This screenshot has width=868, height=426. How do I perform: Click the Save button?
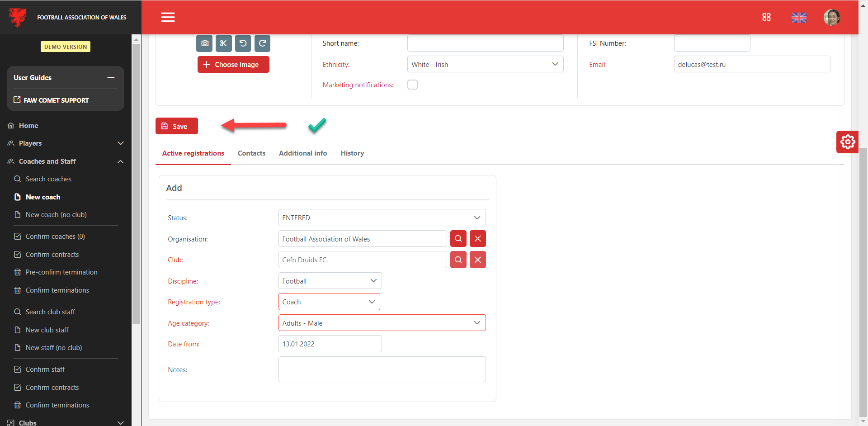point(176,126)
